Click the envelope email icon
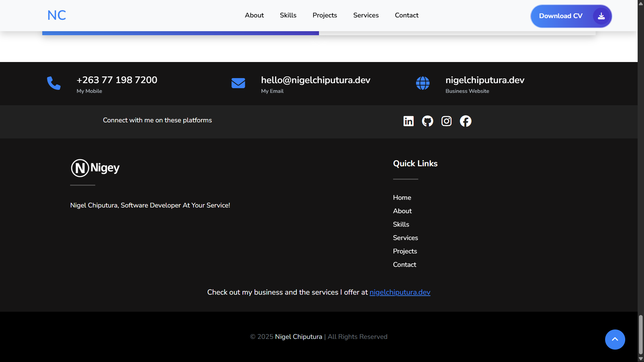Screen dimensions: 644x362 click(238, 83)
